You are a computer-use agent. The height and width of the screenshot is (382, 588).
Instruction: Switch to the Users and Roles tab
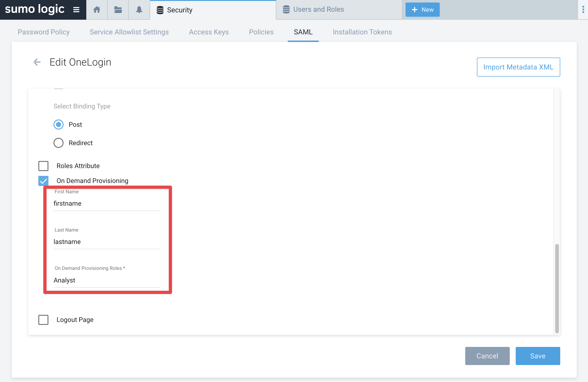[x=339, y=10]
